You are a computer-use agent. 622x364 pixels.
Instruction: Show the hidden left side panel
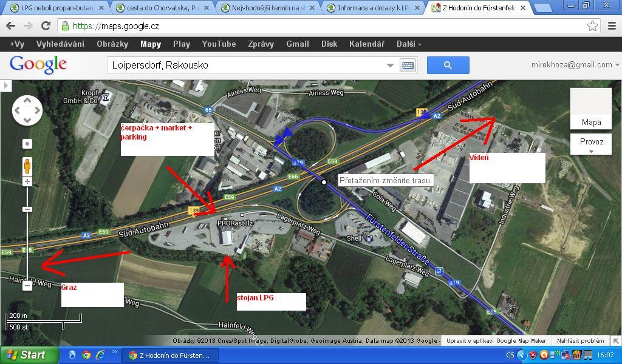click(6, 86)
